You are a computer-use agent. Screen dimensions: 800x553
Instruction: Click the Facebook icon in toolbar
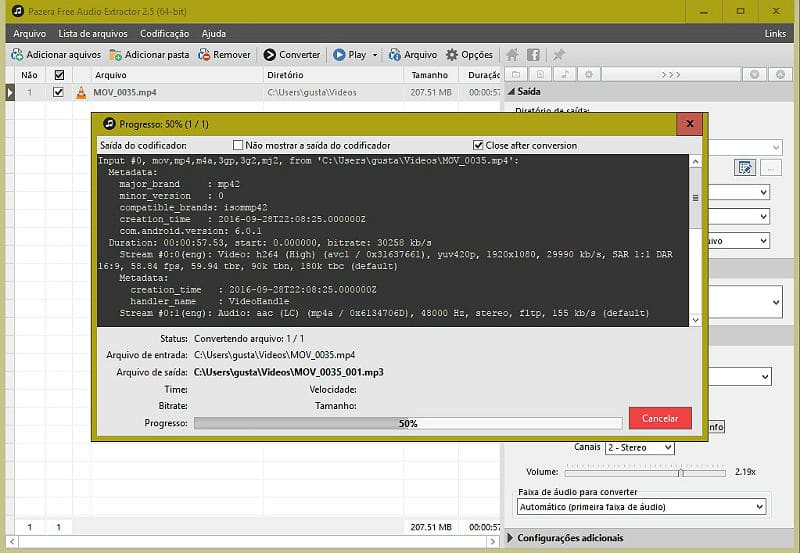pos(534,55)
